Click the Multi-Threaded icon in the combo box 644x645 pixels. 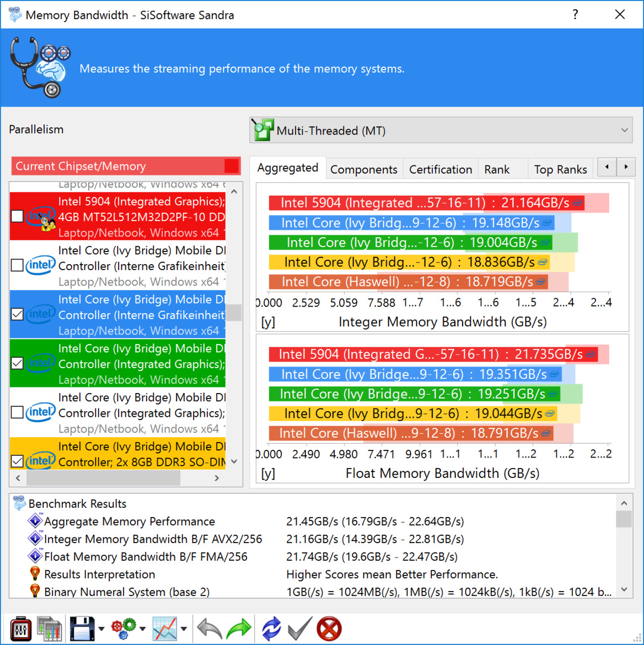click(263, 130)
